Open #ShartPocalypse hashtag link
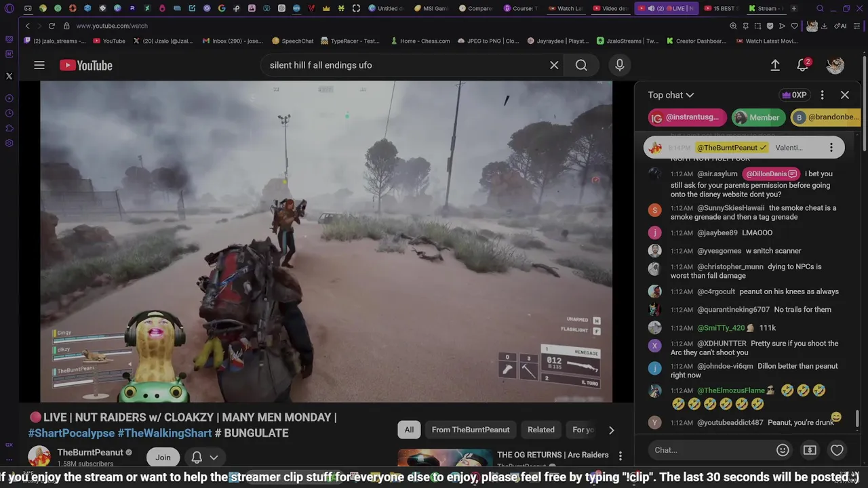 [x=71, y=433]
